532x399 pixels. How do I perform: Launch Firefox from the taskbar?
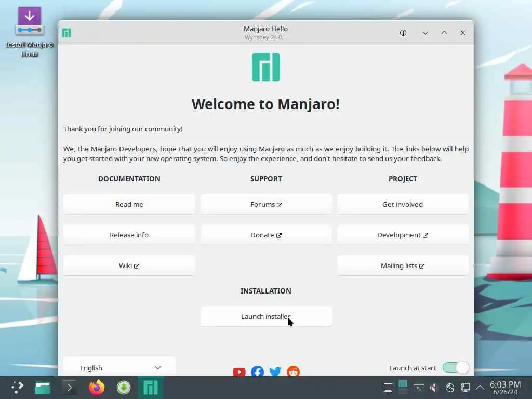pos(97,388)
